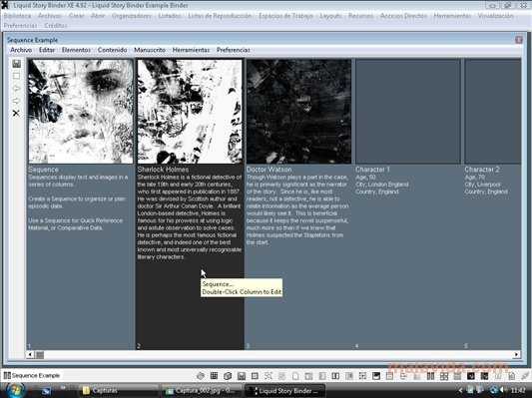Screen dimensions: 532x398
Task: Open the Crear menu
Action: (76, 16)
